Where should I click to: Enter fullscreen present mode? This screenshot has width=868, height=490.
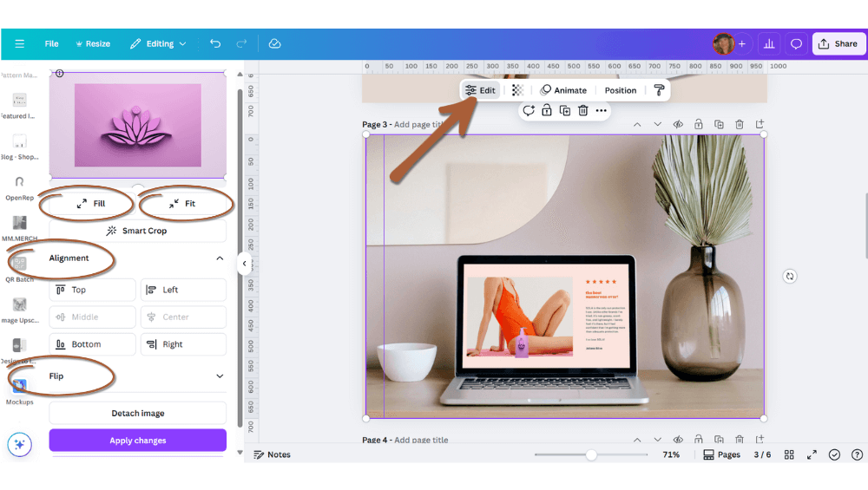click(812, 454)
